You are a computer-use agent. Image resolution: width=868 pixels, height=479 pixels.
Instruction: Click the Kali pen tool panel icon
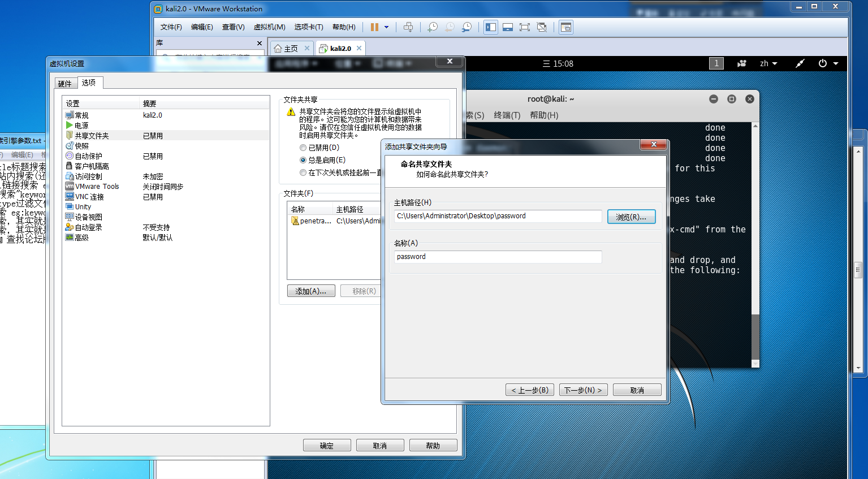coord(800,63)
